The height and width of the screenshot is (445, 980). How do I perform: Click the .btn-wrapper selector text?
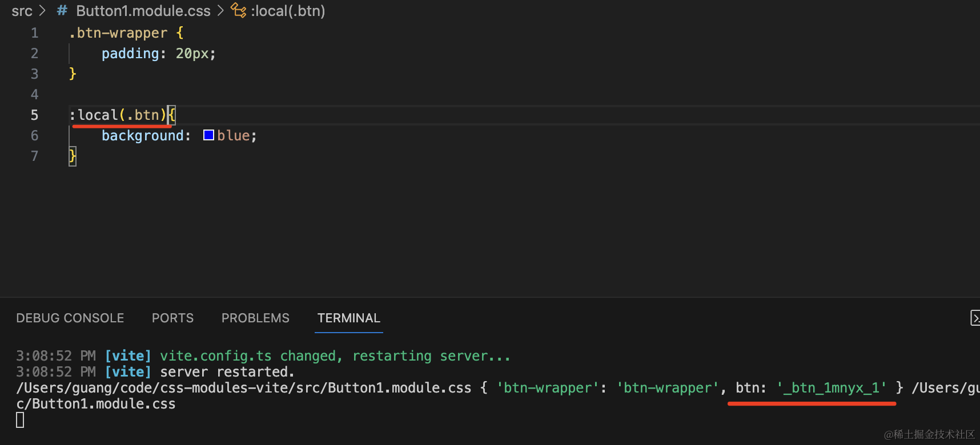pyautogui.click(x=118, y=33)
